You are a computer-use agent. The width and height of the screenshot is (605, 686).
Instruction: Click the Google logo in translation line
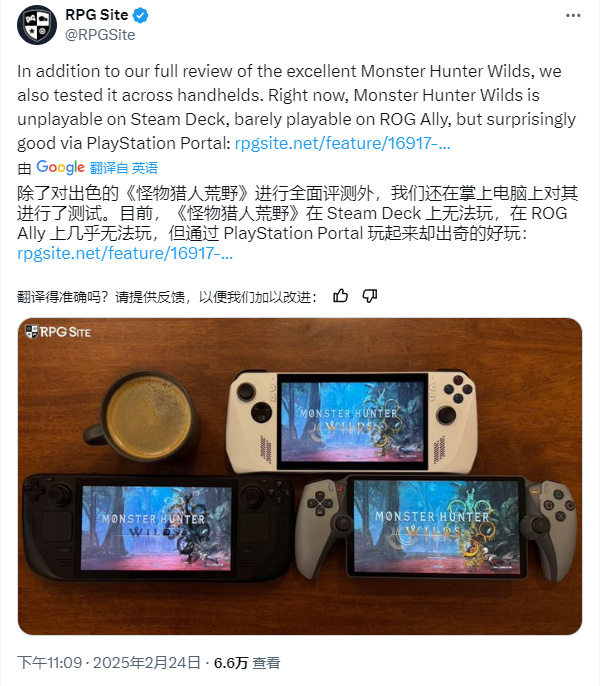pos(60,167)
